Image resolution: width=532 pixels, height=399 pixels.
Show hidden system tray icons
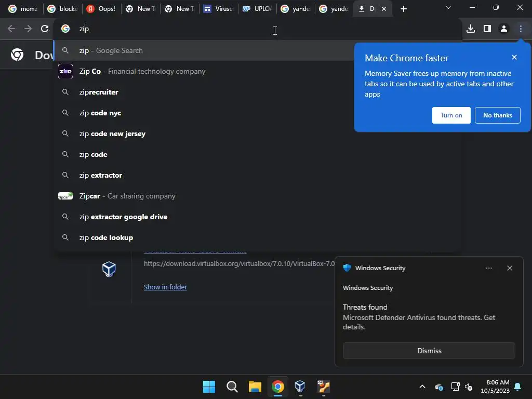coord(422,387)
